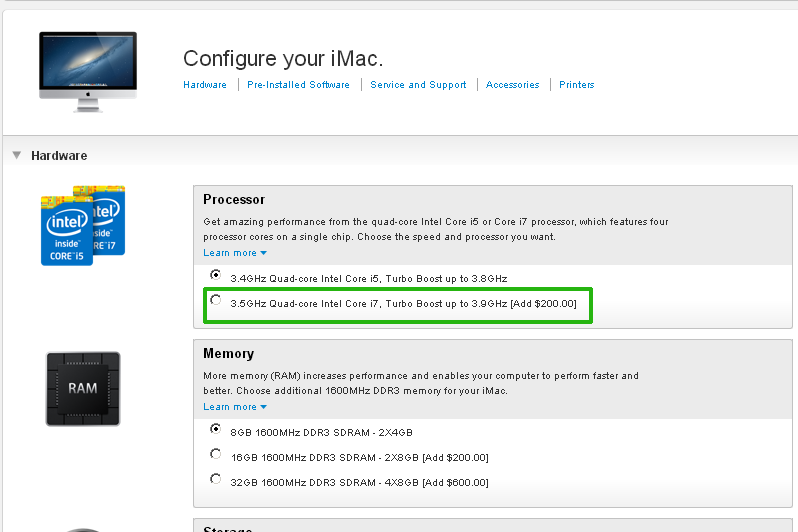The height and width of the screenshot is (532, 798).
Task: Choose 16GB 1600MHz DDR3 SDRAM memory
Action: 215,454
